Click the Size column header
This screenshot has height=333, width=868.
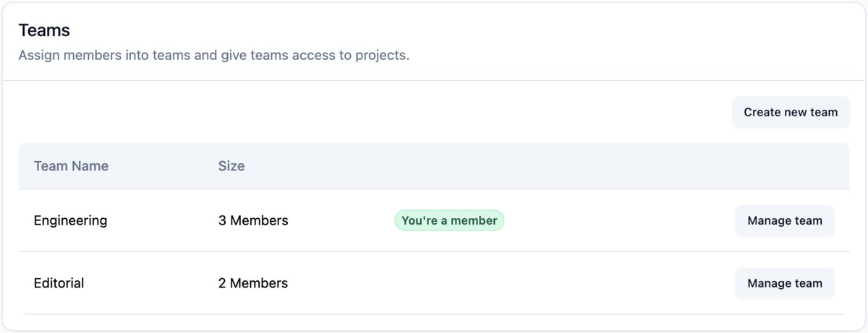pos(231,166)
